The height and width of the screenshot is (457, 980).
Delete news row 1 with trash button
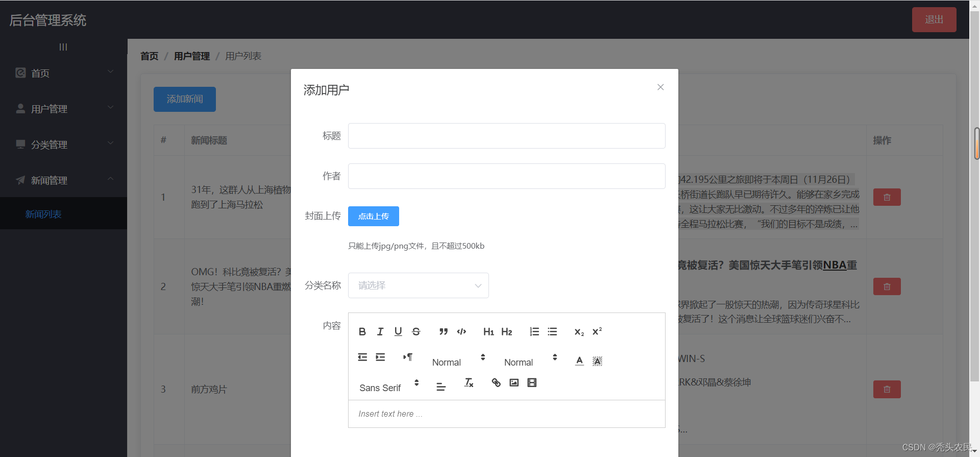point(887,197)
